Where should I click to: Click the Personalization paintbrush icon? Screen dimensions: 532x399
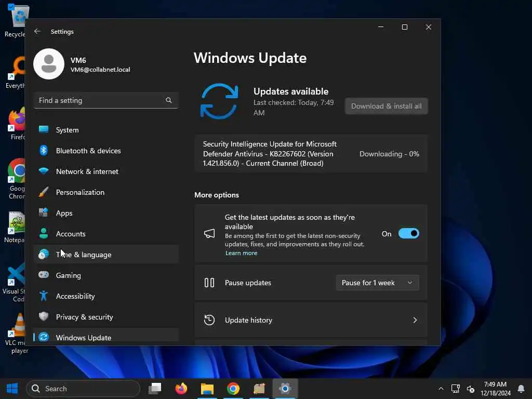pyautogui.click(x=44, y=192)
